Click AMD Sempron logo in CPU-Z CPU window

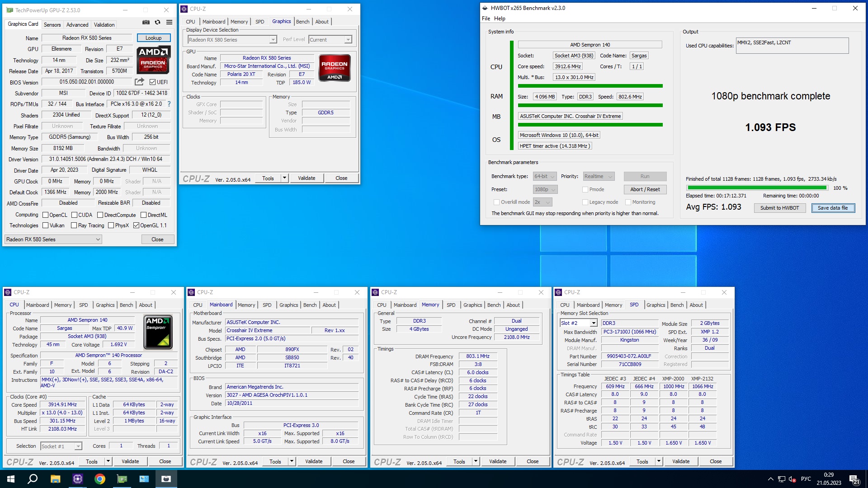pos(158,332)
